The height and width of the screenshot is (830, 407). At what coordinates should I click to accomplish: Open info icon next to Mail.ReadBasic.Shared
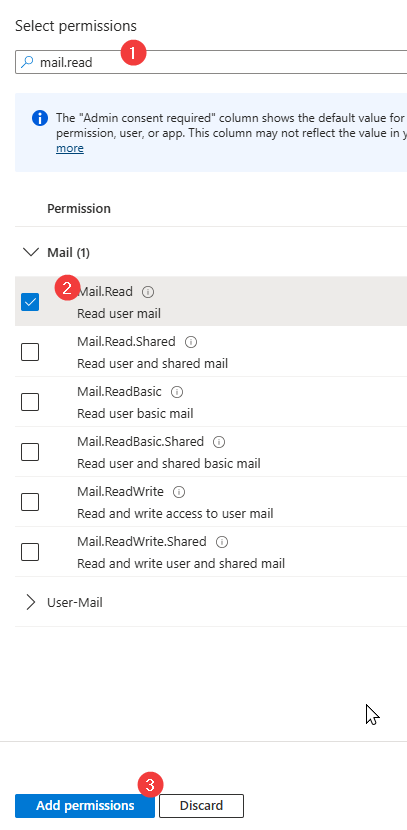click(x=219, y=441)
